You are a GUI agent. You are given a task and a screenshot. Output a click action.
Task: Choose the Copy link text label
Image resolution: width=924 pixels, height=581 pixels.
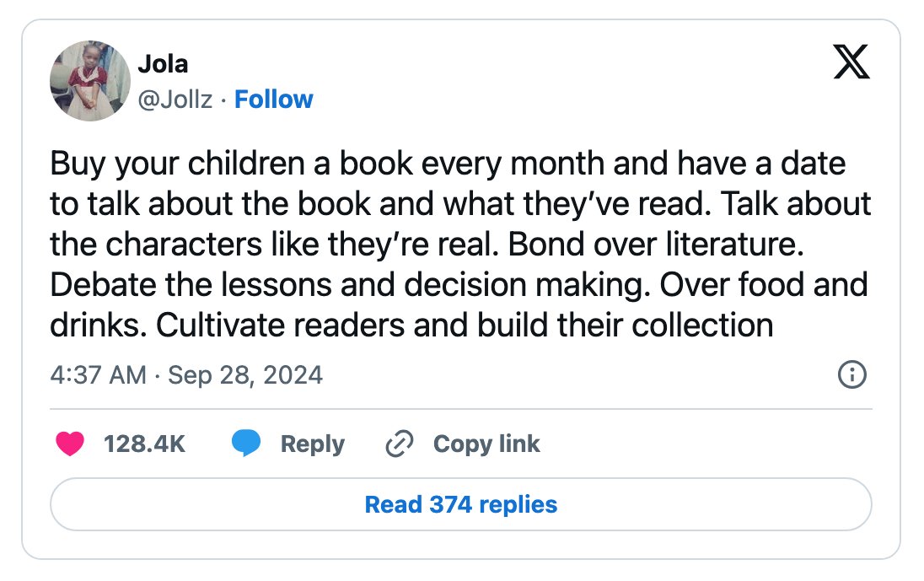(486, 444)
